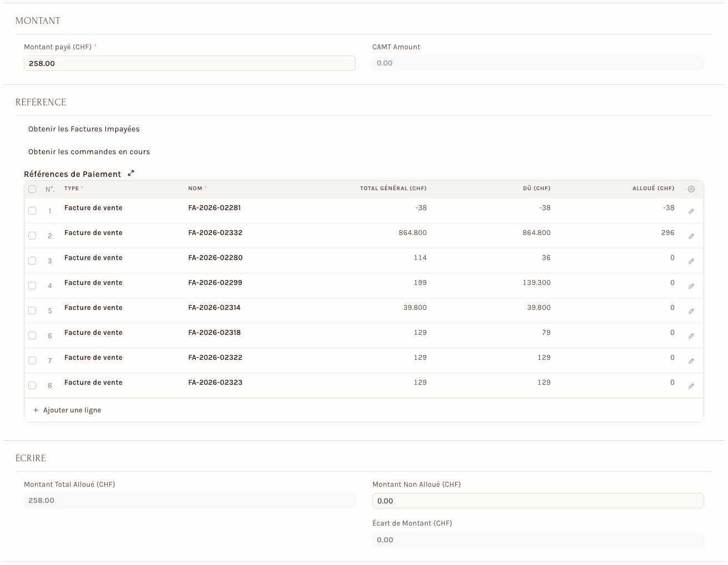The width and height of the screenshot is (728, 565).
Task: Collapse the RÉFÉRENCE section heading
Action: coord(41,103)
